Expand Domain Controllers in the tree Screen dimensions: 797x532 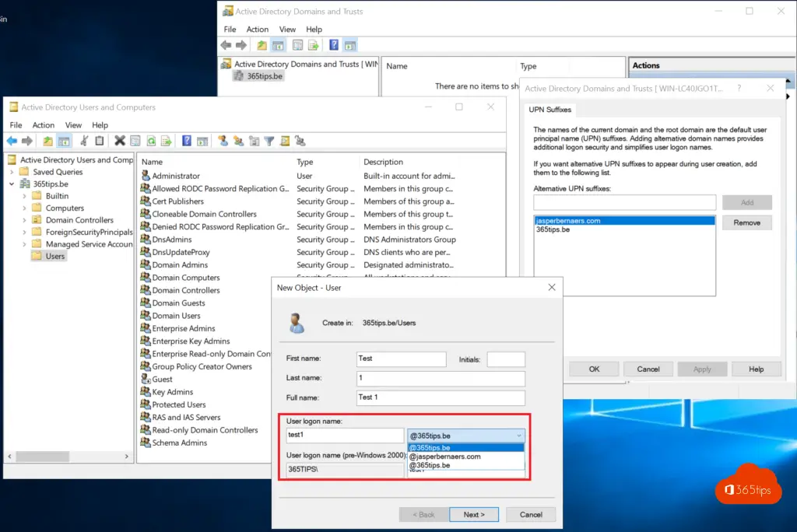click(24, 220)
